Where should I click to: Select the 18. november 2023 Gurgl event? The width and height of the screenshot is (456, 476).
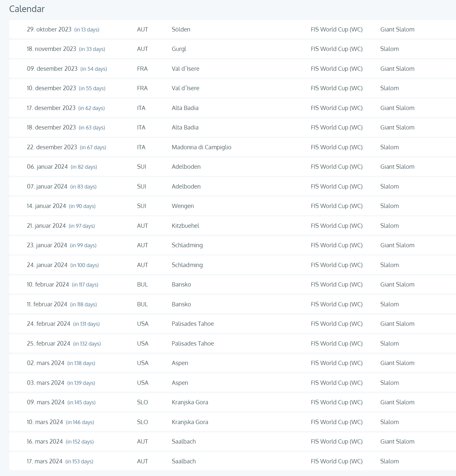point(232,49)
